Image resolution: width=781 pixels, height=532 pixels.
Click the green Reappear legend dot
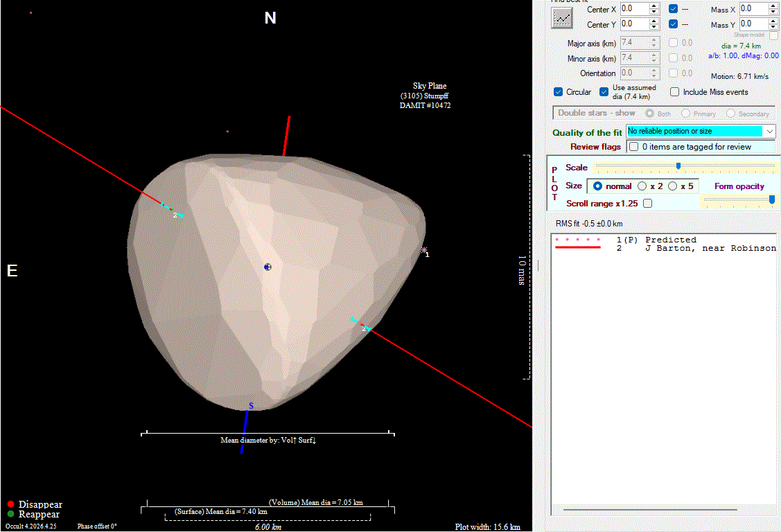[x=10, y=514]
